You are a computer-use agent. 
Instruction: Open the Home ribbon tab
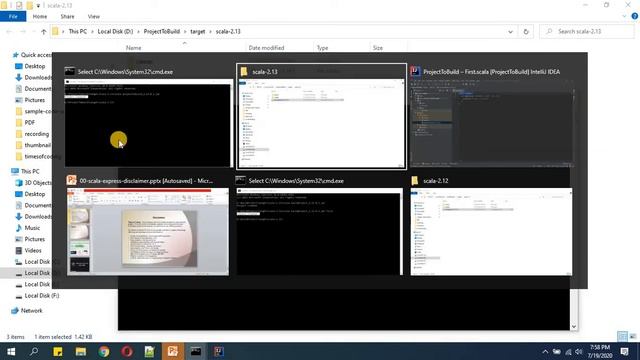[x=40, y=16]
